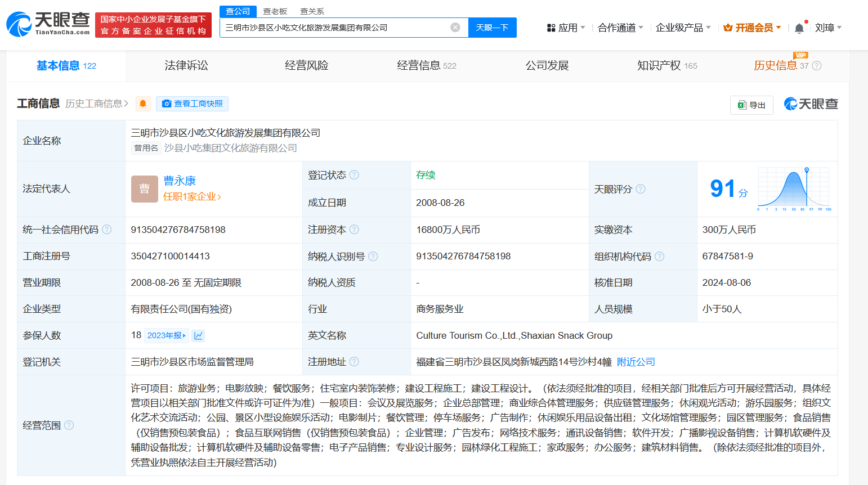Switch to the 经营信息 tab
Image resolution: width=868 pixels, height=485 pixels.
[x=427, y=66]
